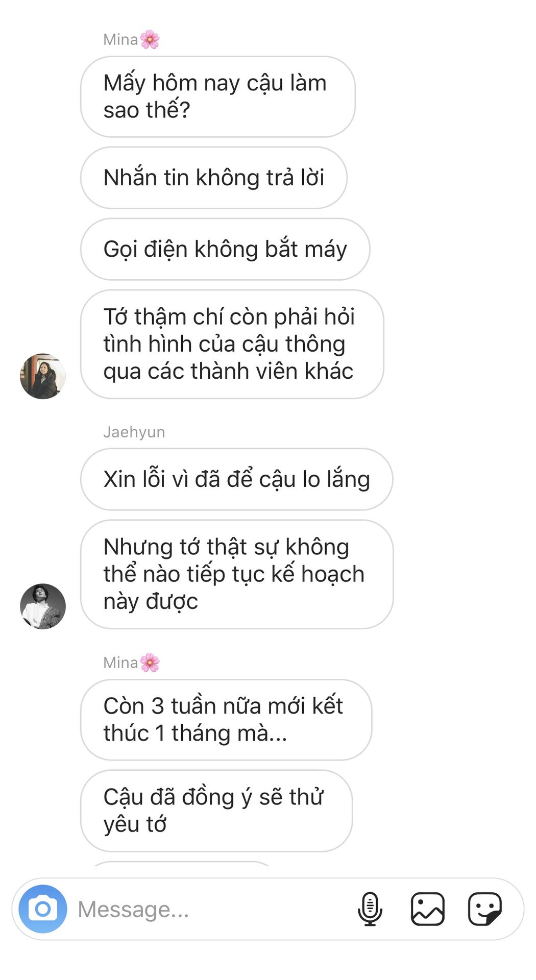Tap the flower emoji beside top Mina name
This screenshot has height=980, width=536.
tap(150, 39)
